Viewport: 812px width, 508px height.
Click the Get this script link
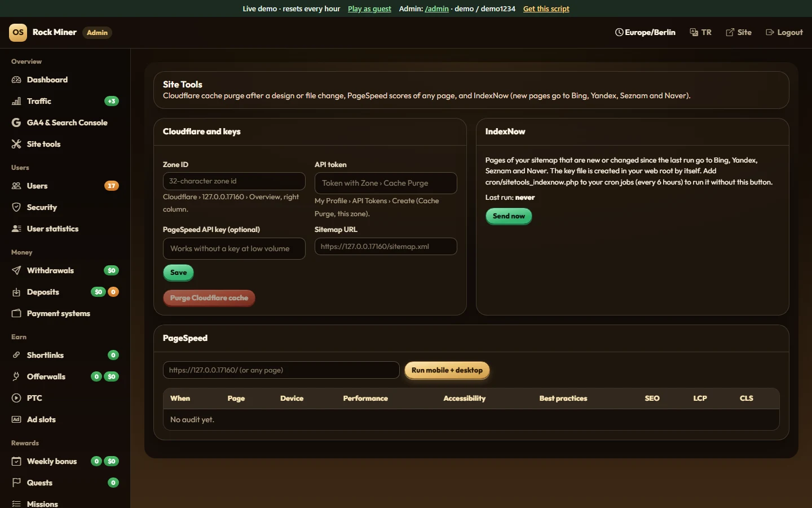point(546,8)
